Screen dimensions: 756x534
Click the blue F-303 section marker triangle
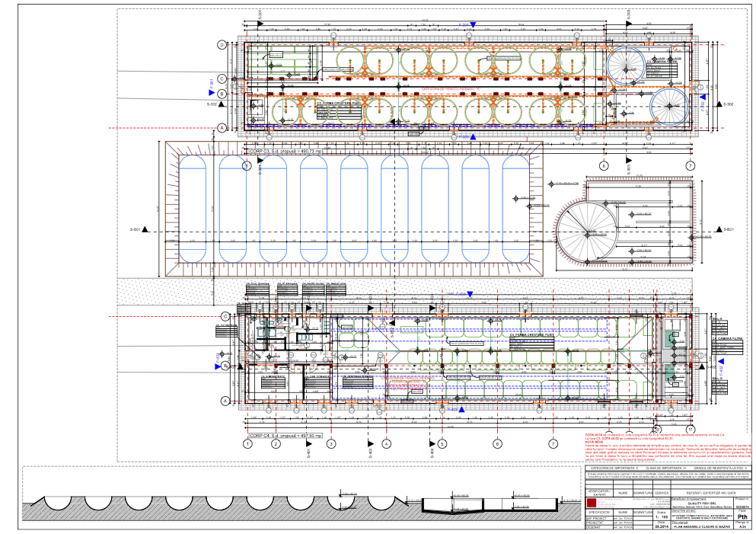[x=474, y=138]
